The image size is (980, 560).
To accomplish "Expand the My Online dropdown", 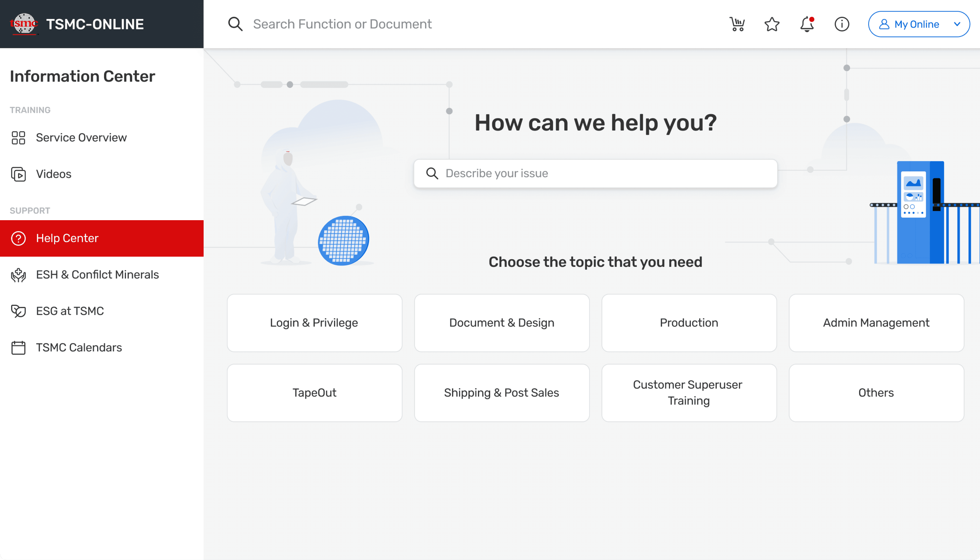I will 957,24.
